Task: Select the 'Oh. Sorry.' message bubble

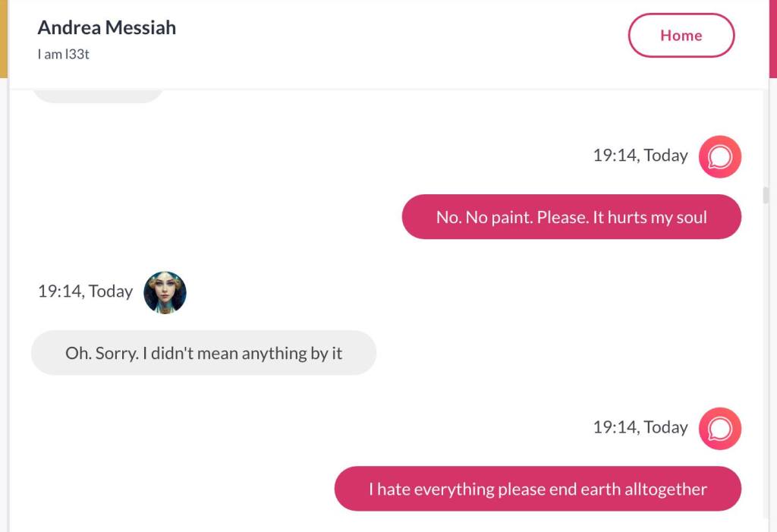Action: point(203,353)
